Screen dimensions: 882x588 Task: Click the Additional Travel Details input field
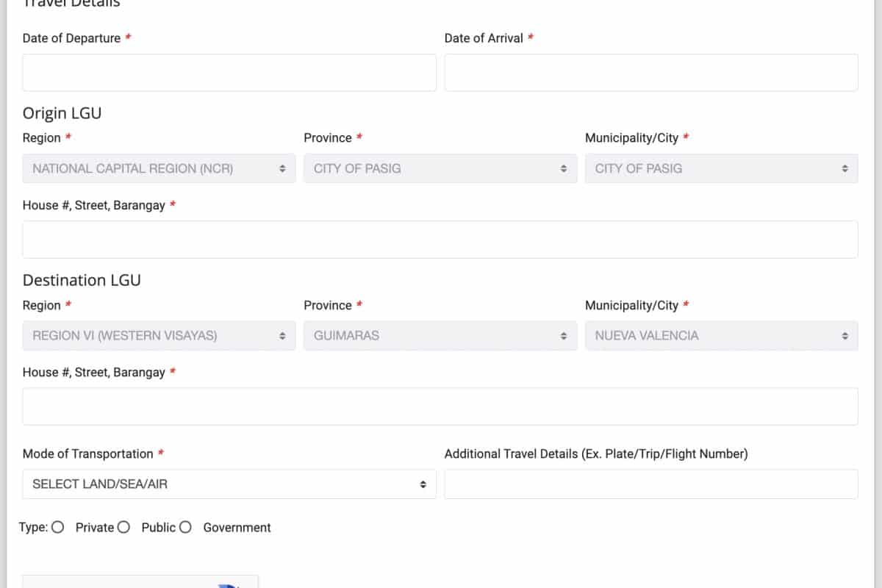click(650, 484)
